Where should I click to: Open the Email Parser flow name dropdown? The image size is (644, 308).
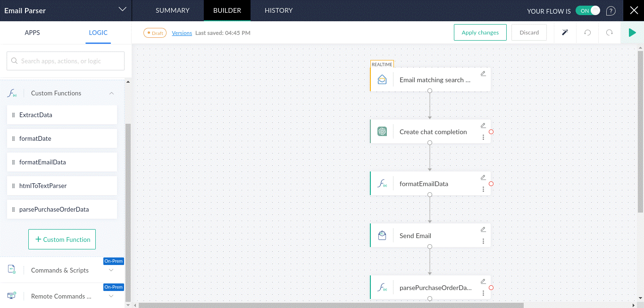pos(122,10)
